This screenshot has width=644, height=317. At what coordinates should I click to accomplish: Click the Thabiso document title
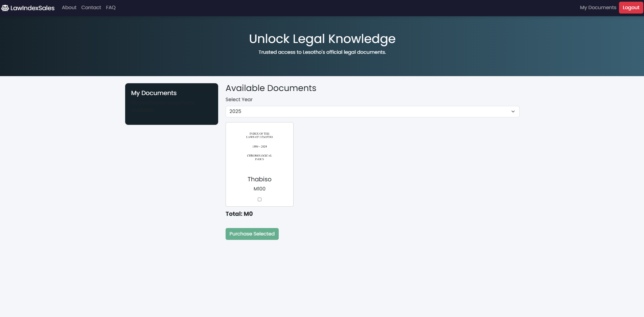[x=259, y=179]
